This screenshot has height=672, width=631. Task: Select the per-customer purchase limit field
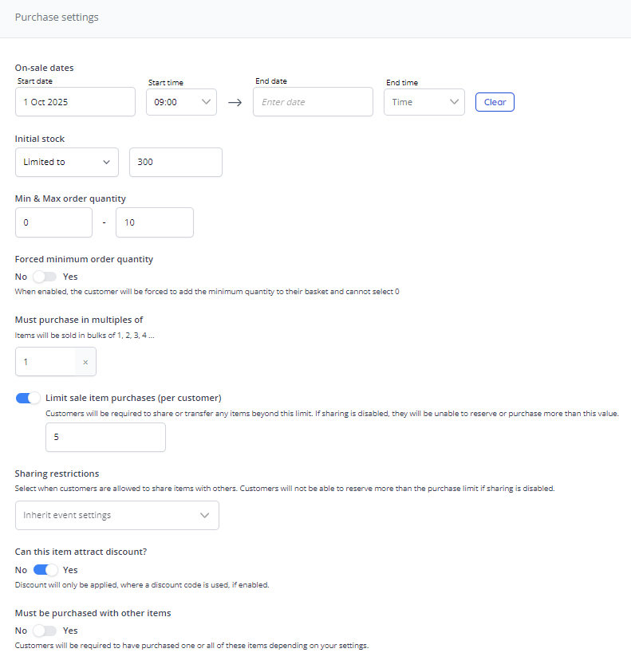click(105, 438)
